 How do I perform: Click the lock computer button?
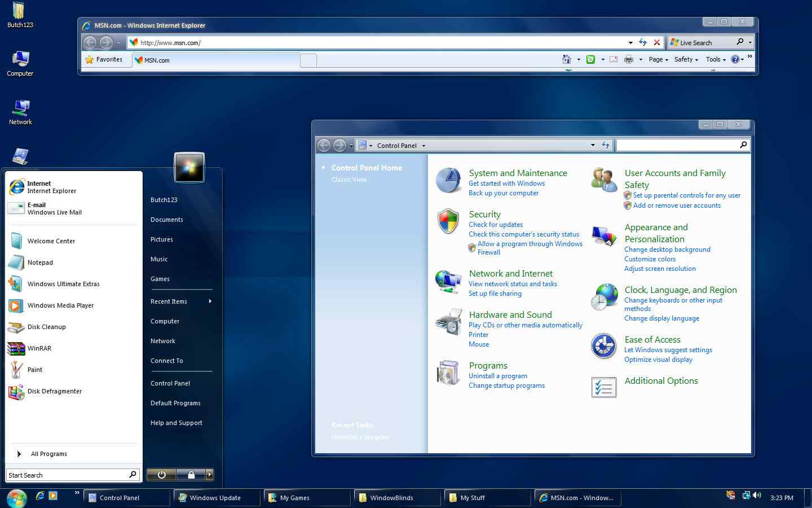tap(191, 475)
